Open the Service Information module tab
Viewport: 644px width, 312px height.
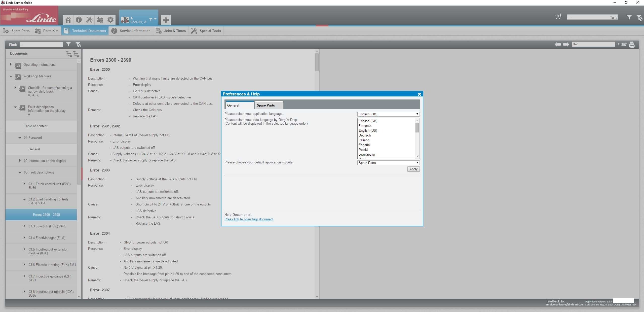coord(131,31)
